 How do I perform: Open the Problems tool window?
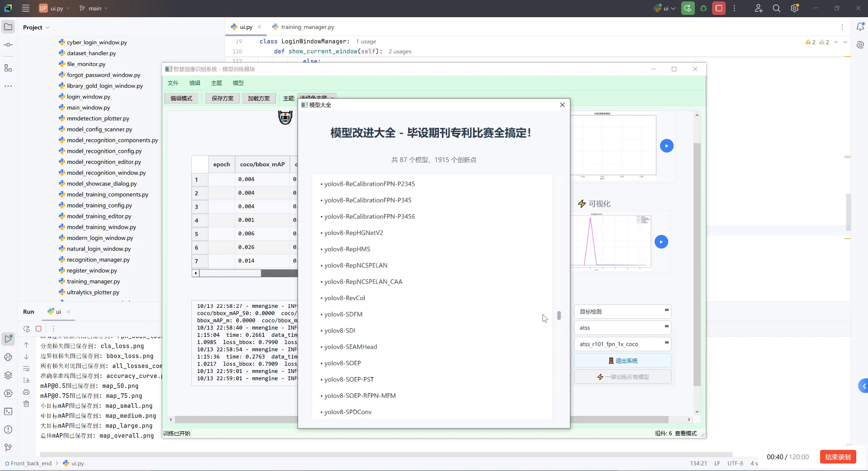(8, 429)
